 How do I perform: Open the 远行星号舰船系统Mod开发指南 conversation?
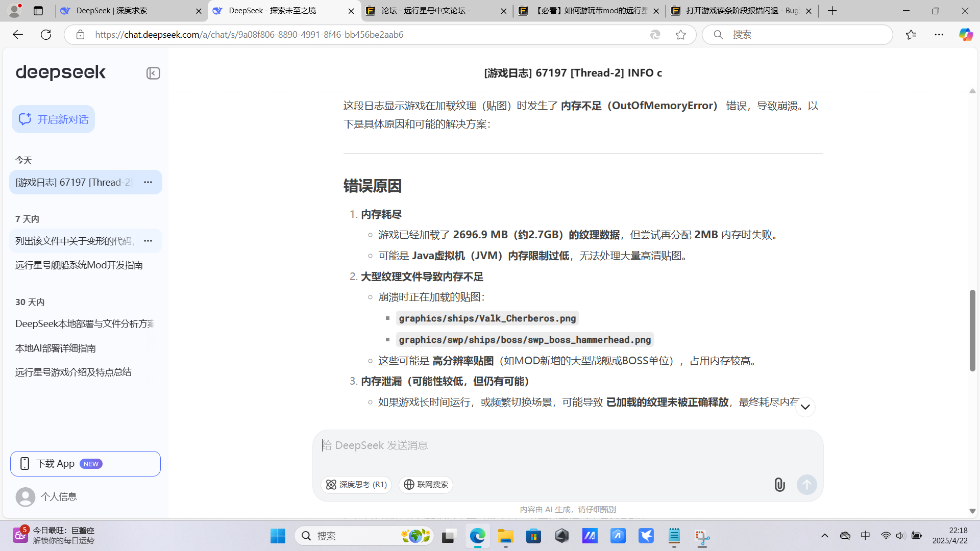coord(78,265)
